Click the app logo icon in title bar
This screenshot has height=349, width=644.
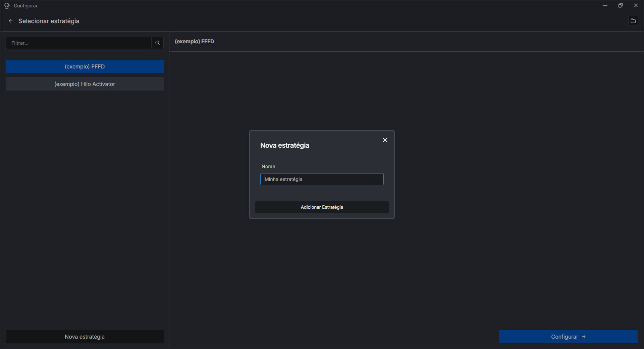point(7,6)
